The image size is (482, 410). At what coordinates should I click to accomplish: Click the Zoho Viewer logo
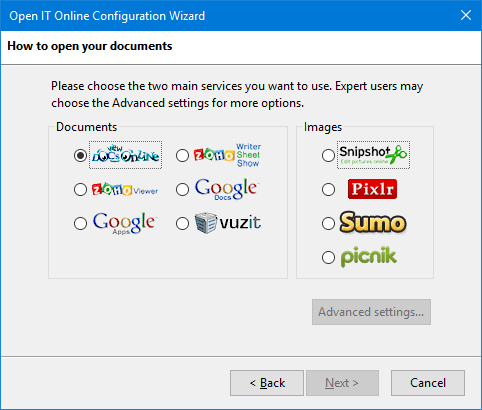click(x=125, y=189)
